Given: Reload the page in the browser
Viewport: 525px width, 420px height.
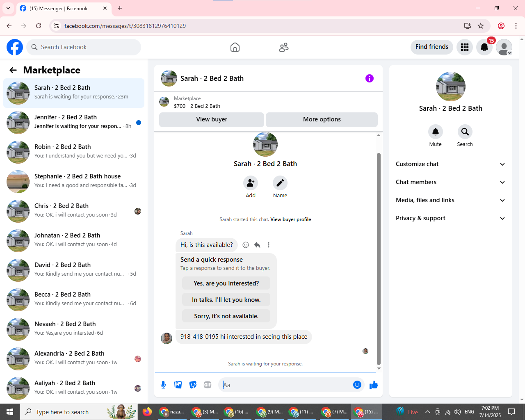Looking at the screenshot, I should (39, 26).
